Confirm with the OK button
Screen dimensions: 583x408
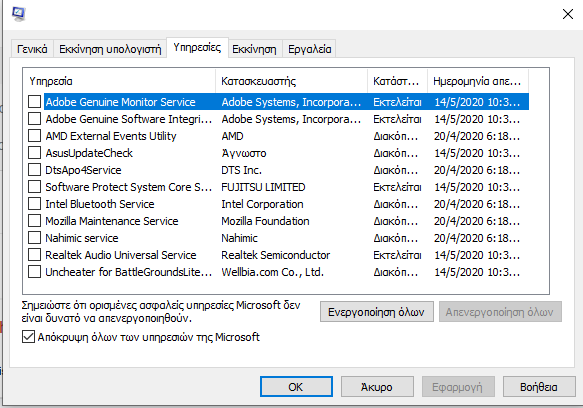pyautogui.click(x=296, y=387)
